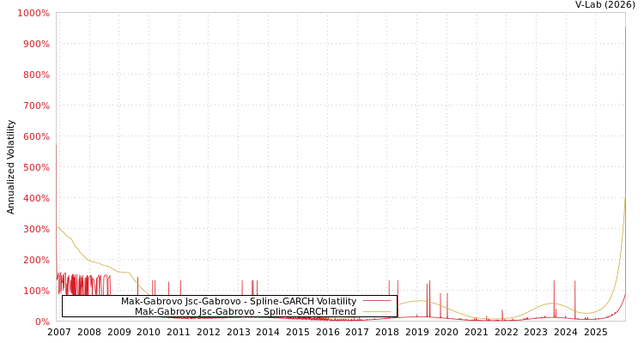The height and width of the screenshot is (343, 644).
Task: Click the 900% y-axis label
Action: (x=36, y=44)
